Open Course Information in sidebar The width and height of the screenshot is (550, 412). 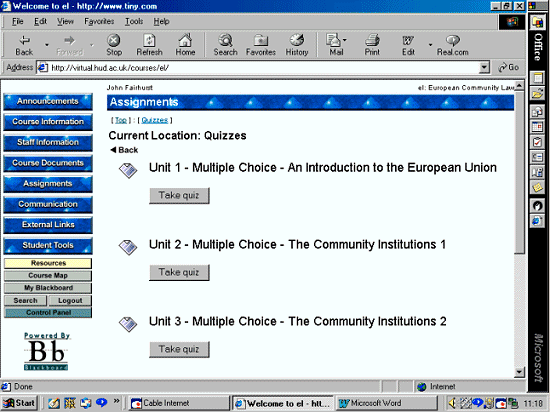point(48,122)
